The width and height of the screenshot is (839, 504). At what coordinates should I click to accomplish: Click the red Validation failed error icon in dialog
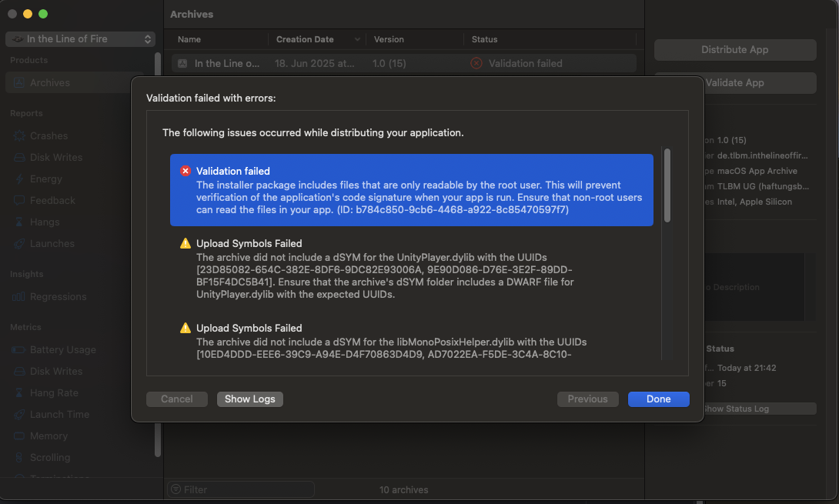pos(185,171)
